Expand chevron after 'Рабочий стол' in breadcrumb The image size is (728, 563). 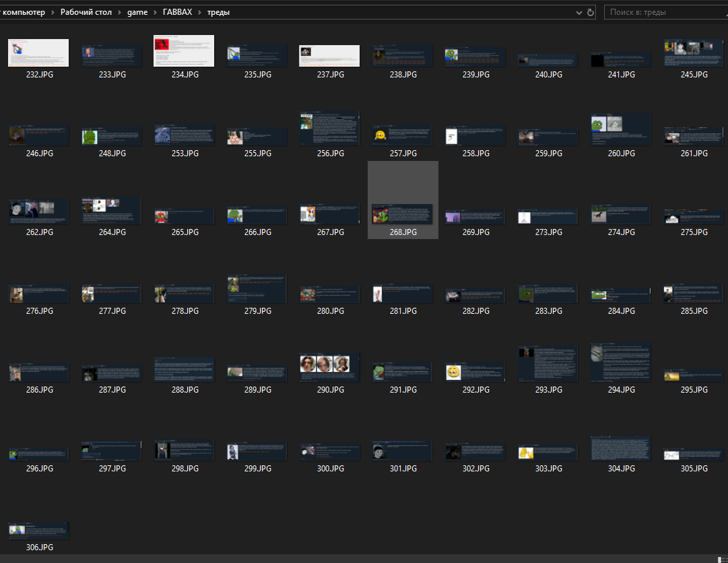point(120,12)
